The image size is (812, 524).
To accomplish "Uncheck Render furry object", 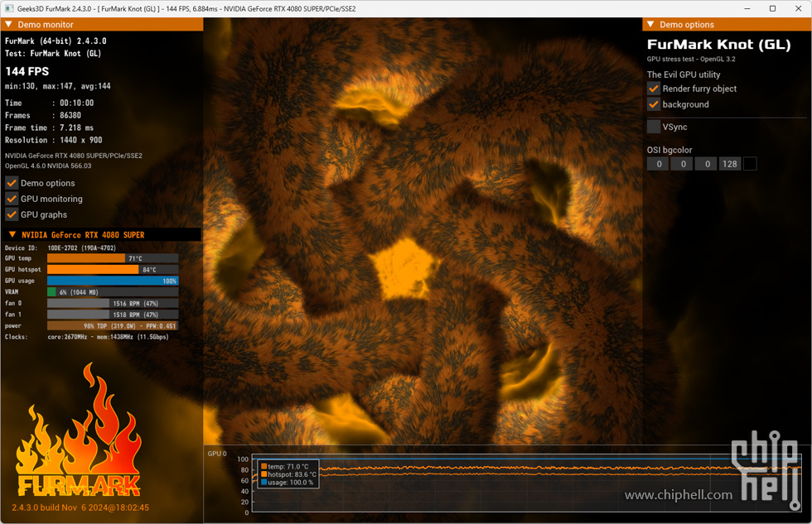I will 654,89.
